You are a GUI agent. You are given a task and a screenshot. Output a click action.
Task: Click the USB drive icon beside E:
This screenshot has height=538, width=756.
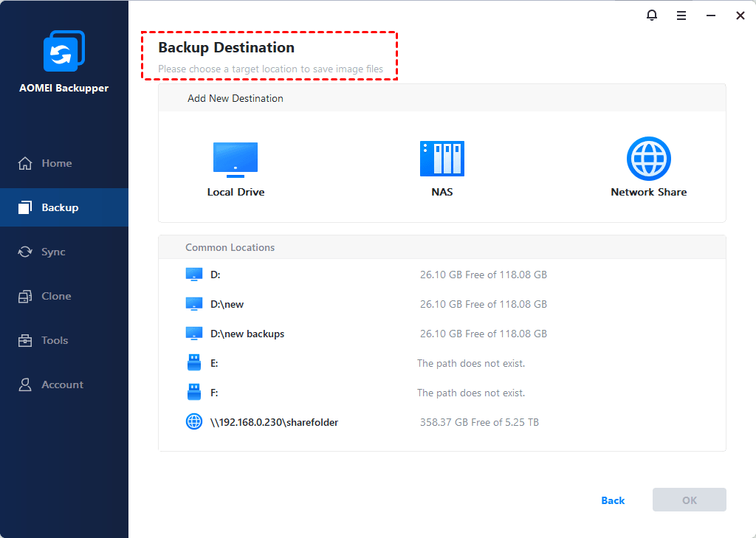(194, 362)
